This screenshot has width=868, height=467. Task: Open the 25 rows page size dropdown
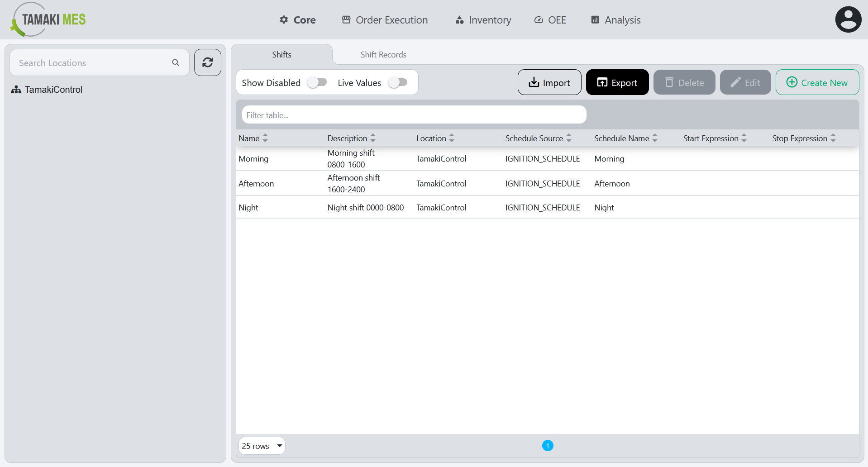[x=262, y=446]
